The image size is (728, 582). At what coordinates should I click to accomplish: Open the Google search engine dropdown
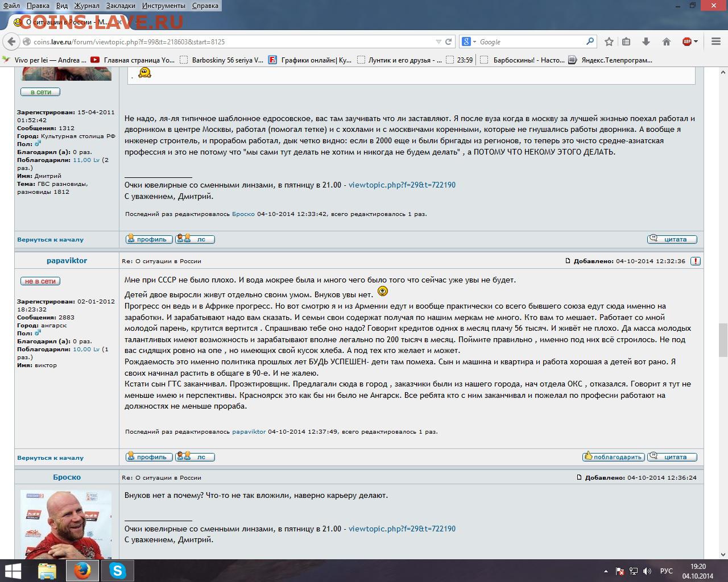(468, 41)
